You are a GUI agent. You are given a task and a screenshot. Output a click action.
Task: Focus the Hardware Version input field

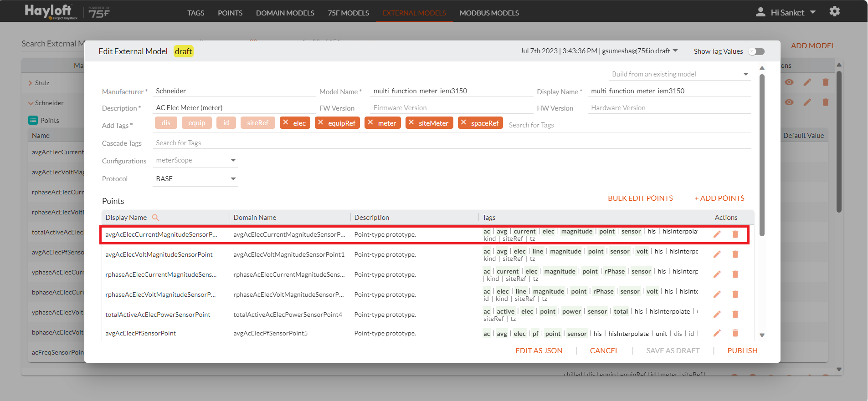click(669, 108)
